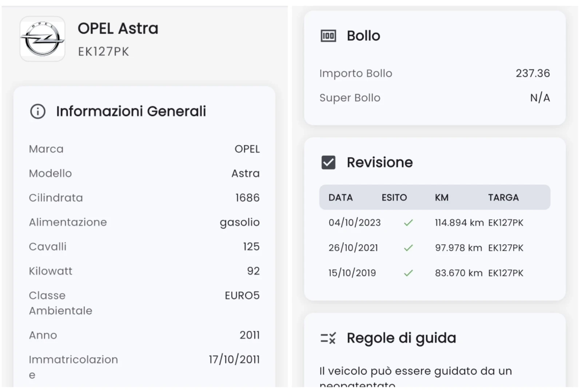
Task: Click the Super Bollo N/A value
Action: pyautogui.click(x=540, y=98)
